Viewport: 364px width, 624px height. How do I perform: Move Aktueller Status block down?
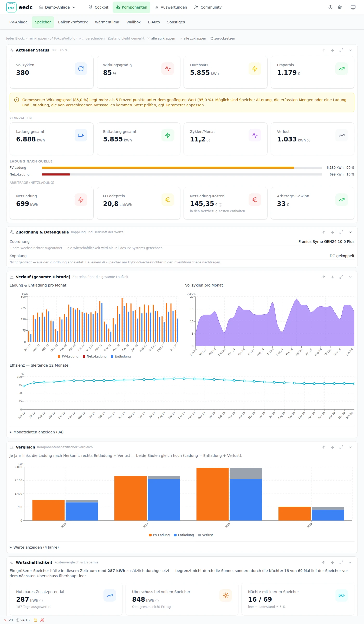tap(333, 50)
